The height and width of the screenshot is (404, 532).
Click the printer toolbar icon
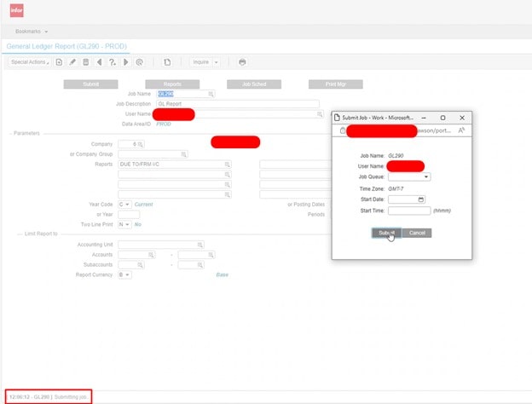[242, 62]
